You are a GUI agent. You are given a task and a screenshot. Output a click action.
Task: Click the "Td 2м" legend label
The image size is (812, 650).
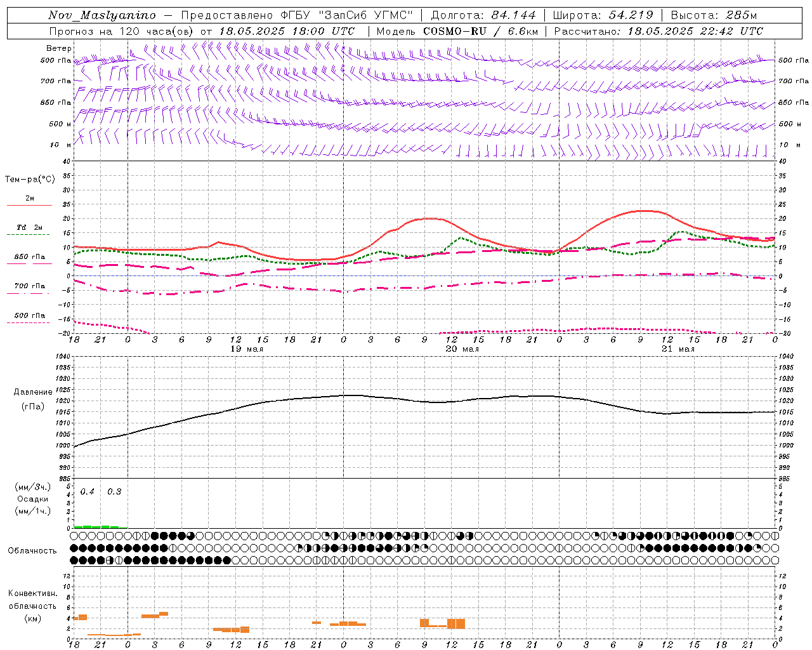pyautogui.click(x=30, y=227)
